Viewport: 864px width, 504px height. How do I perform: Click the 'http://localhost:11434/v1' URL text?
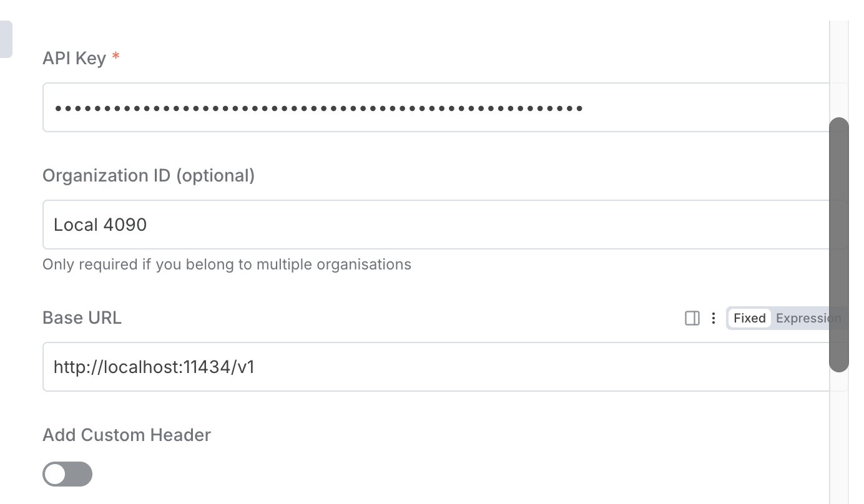coord(154,367)
